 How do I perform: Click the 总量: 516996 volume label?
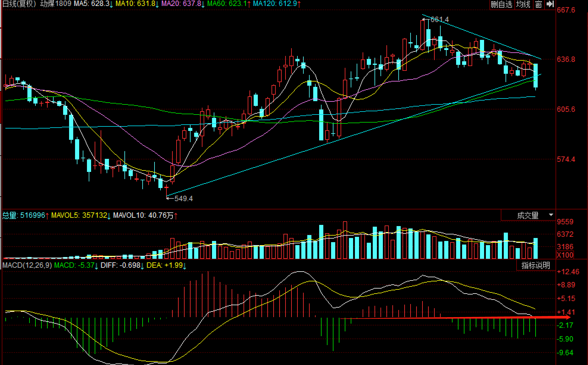point(26,215)
